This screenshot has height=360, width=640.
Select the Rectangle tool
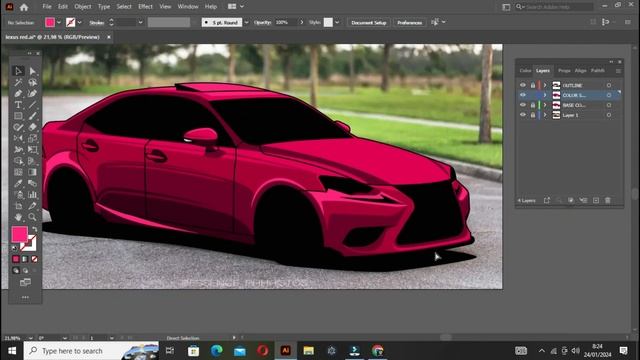point(18,116)
